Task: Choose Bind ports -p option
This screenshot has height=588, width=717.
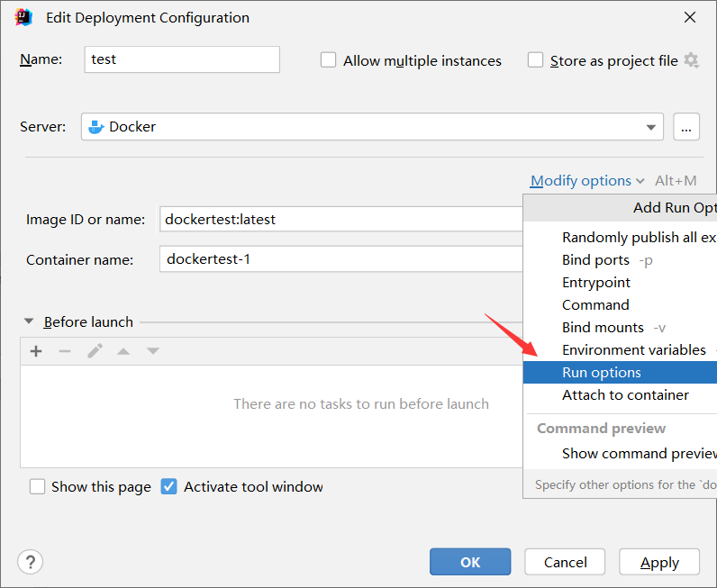Action: (x=620, y=259)
